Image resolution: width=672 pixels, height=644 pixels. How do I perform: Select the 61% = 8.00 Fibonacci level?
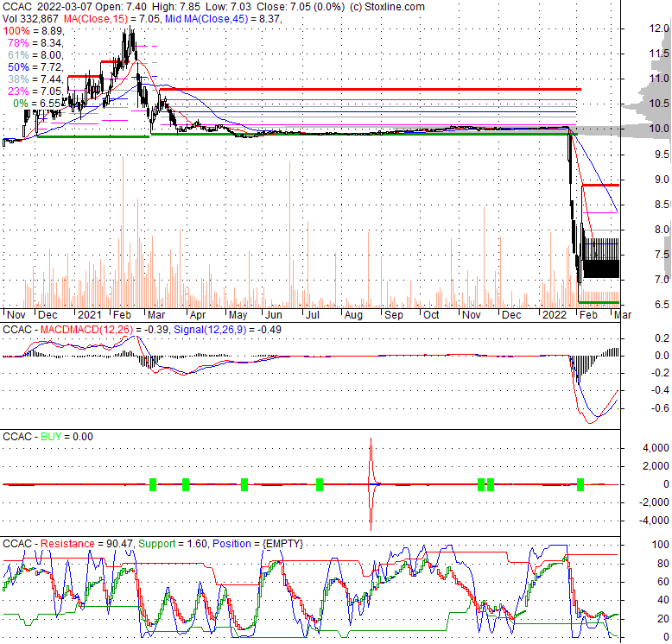pyautogui.click(x=35, y=55)
